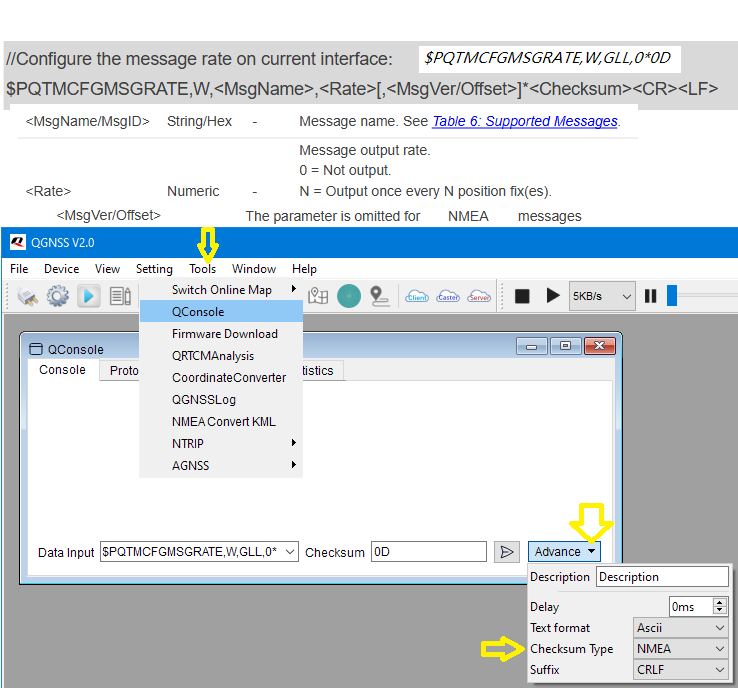
Task: Open the online map icon
Action: point(318,296)
